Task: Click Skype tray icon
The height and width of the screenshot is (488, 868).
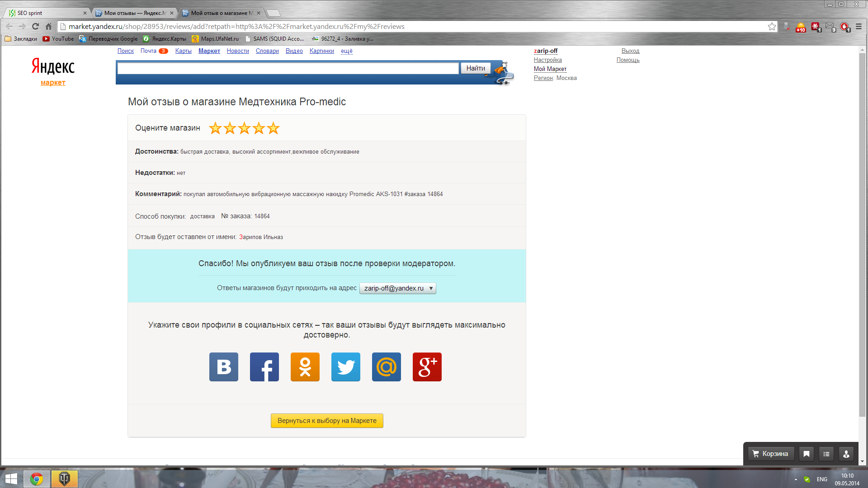Action: click(807, 479)
